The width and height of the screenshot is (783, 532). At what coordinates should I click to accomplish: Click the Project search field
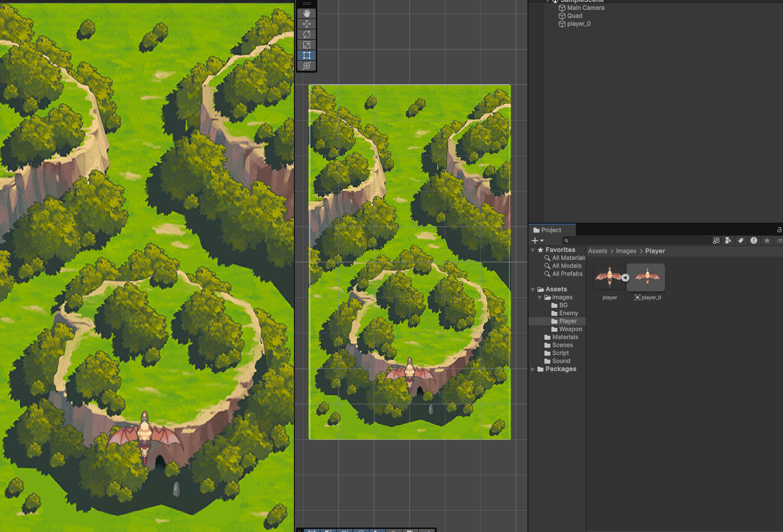637,241
